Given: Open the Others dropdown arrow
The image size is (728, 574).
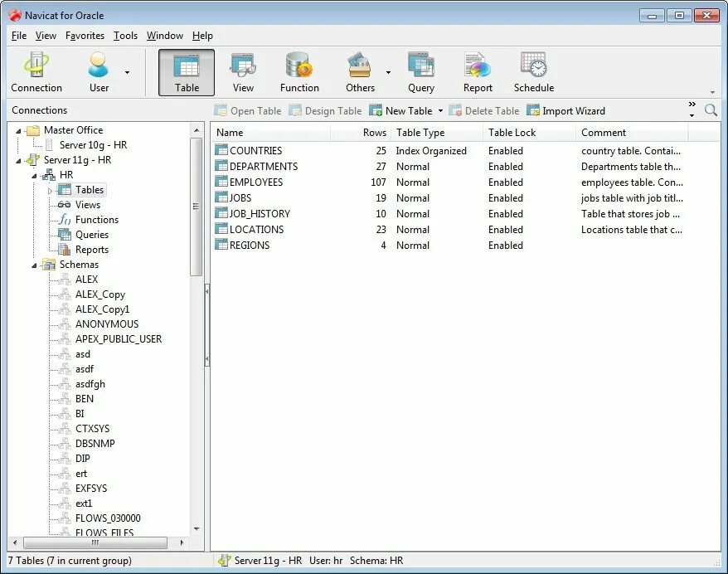Looking at the screenshot, I should 388,72.
